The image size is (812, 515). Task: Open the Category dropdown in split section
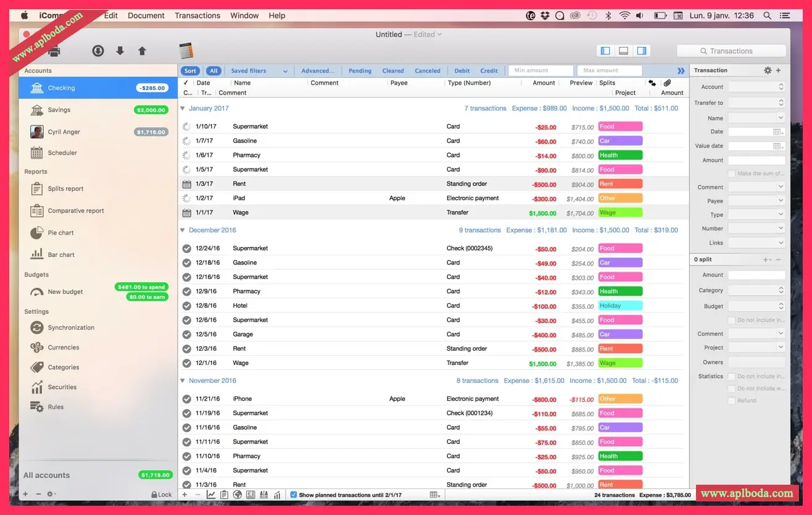coord(756,290)
